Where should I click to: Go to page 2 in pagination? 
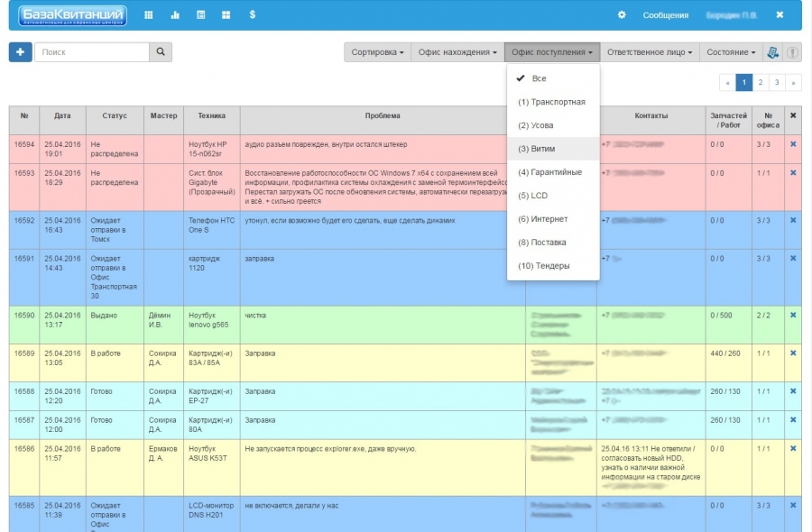[x=761, y=82]
